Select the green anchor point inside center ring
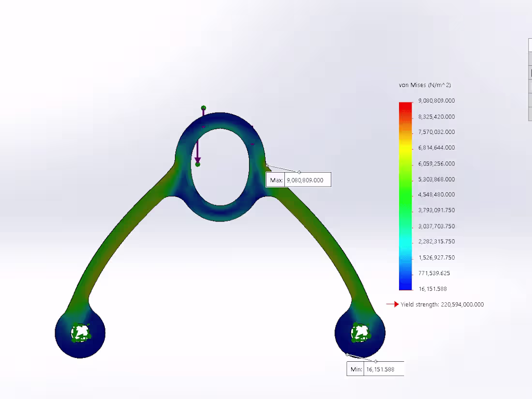Viewport: 532px width, 399px height. click(198, 164)
